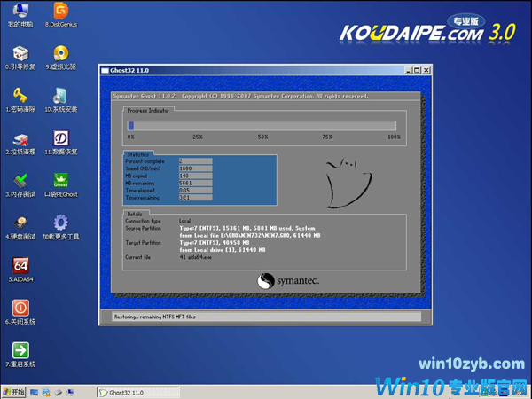Click the Connection type value Local
This screenshot has width=532, height=399.
(185, 221)
